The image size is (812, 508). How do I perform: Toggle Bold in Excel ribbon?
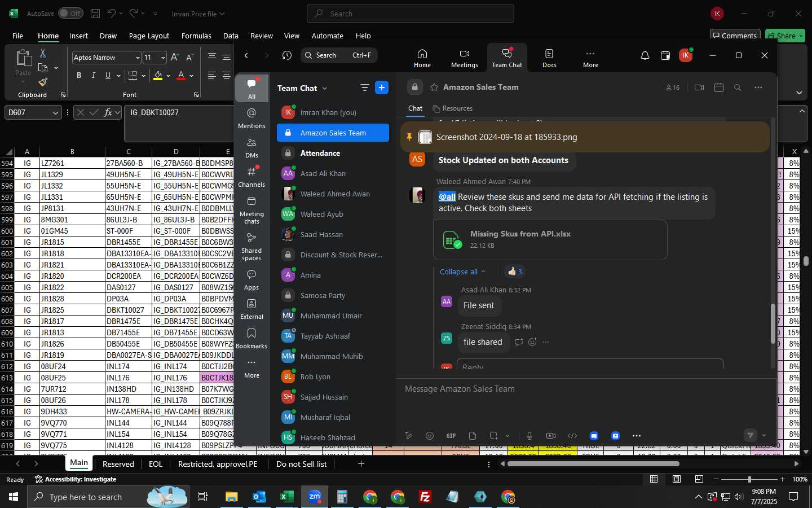coord(79,75)
